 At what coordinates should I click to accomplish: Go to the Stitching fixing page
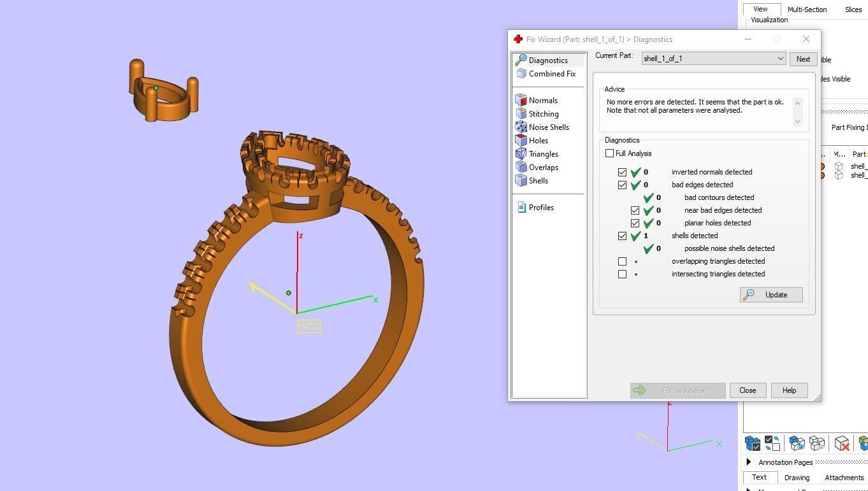[x=544, y=114]
